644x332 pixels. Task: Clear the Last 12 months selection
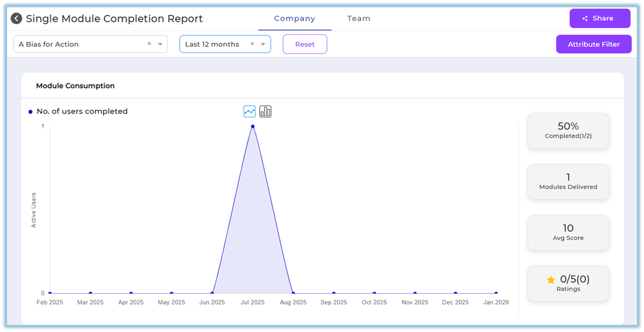coord(253,44)
